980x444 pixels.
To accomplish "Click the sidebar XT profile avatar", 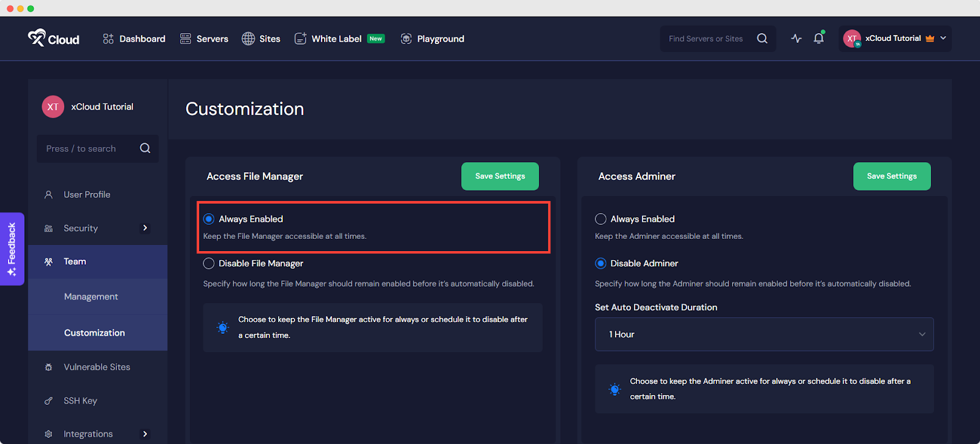I will 53,107.
